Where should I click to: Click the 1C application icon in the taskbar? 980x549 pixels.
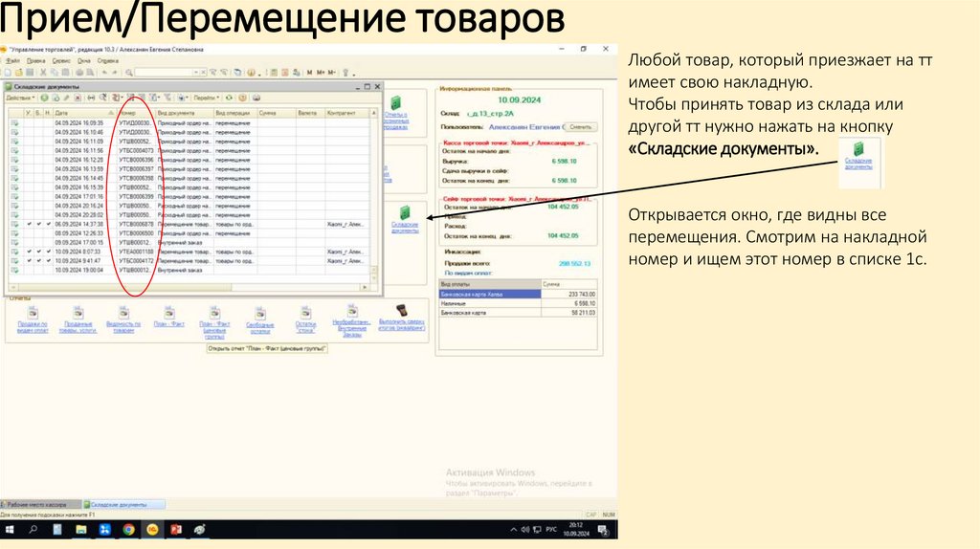(152, 530)
